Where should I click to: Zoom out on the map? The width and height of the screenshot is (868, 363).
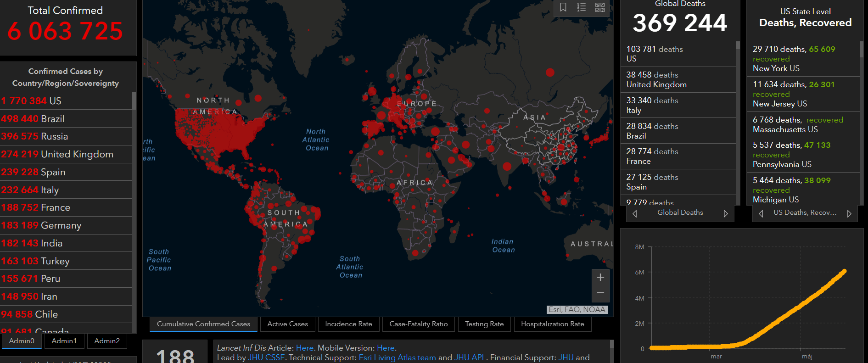point(600,293)
